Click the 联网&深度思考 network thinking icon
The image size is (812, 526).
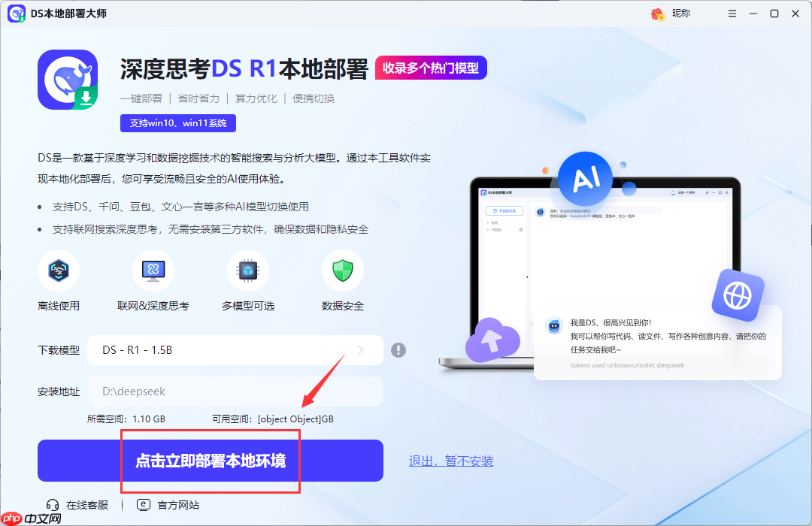pyautogui.click(x=153, y=271)
